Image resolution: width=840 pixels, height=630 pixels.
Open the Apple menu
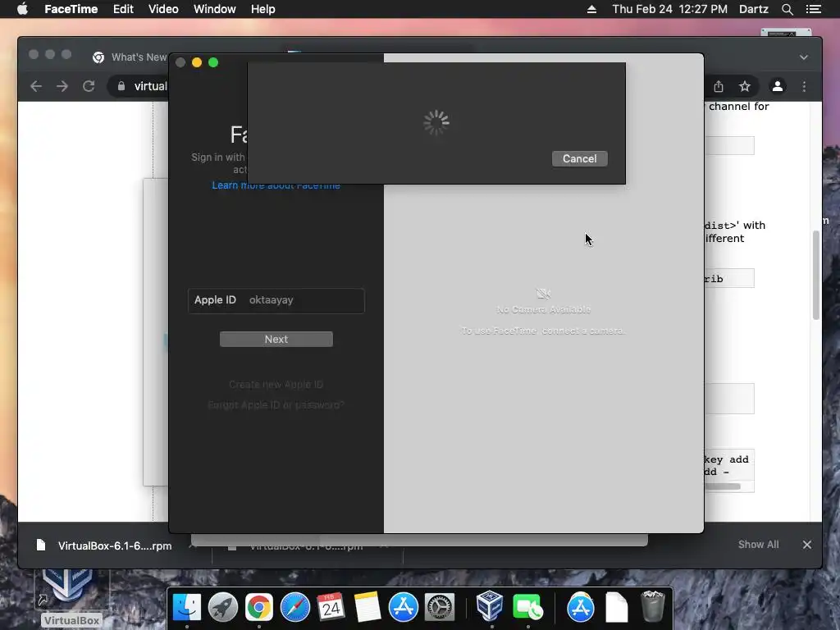(x=22, y=9)
